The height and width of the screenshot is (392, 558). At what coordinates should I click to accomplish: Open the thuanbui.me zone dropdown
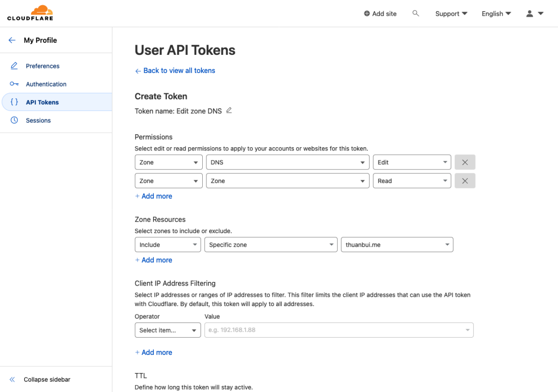tap(397, 245)
